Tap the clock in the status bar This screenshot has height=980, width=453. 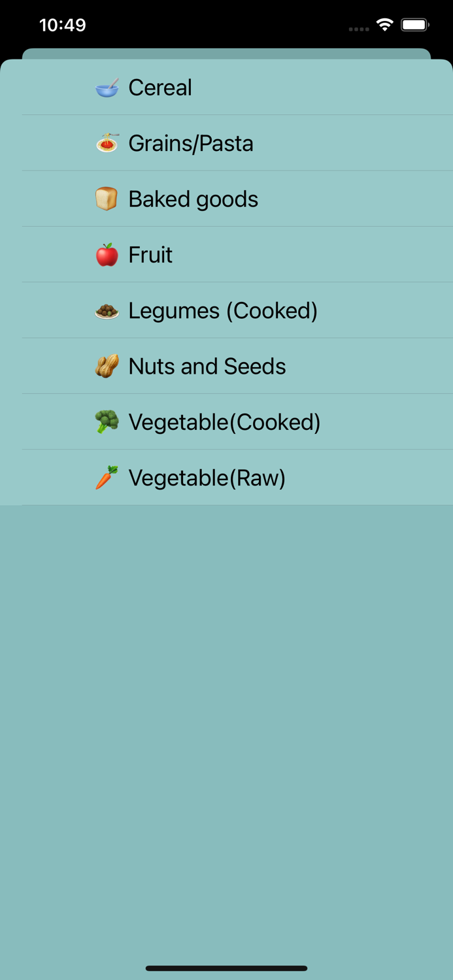[63, 25]
